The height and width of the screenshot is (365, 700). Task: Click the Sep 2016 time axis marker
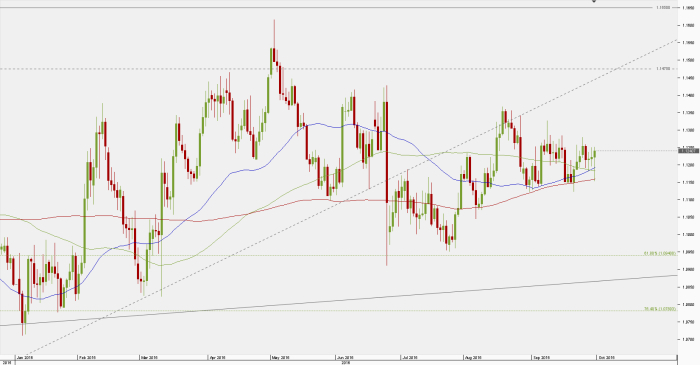point(542,357)
